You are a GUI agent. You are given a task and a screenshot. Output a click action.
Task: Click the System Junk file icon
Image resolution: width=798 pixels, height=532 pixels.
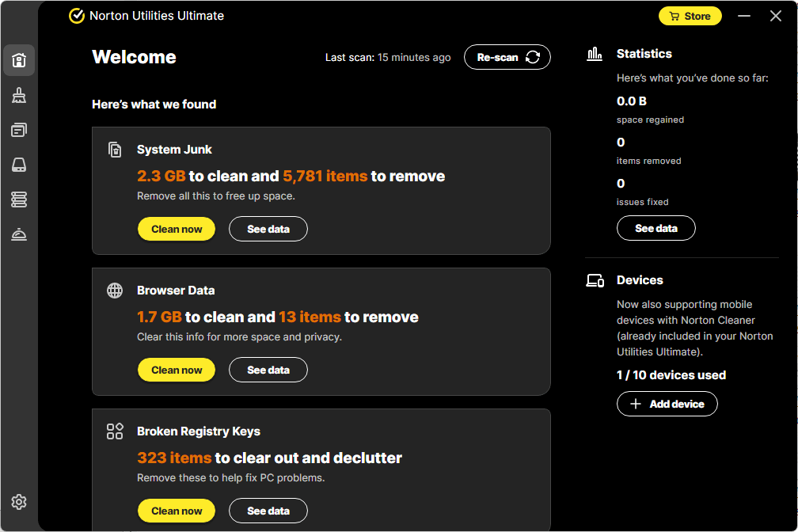pyautogui.click(x=115, y=150)
